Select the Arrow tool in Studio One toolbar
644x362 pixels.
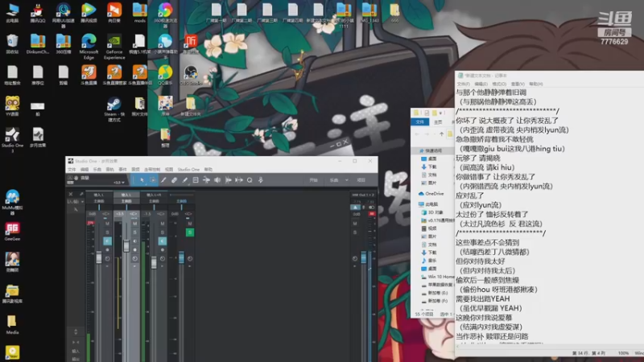point(142,180)
